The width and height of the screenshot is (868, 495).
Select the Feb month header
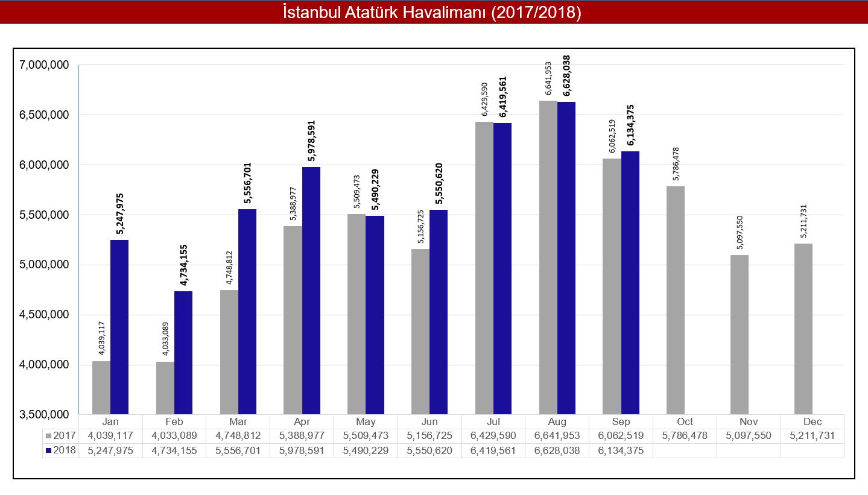point(174,421)
